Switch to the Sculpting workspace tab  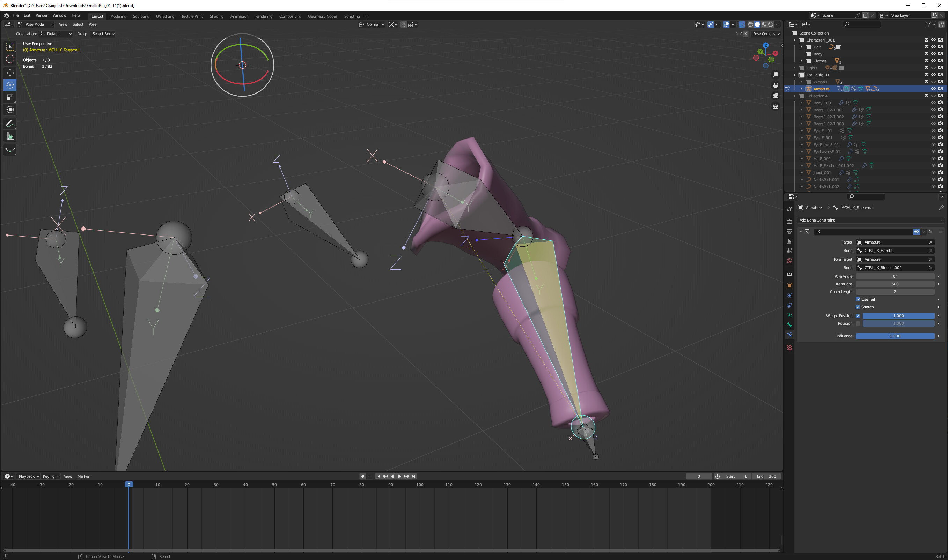pyautogui.click(x=141, y=16)
